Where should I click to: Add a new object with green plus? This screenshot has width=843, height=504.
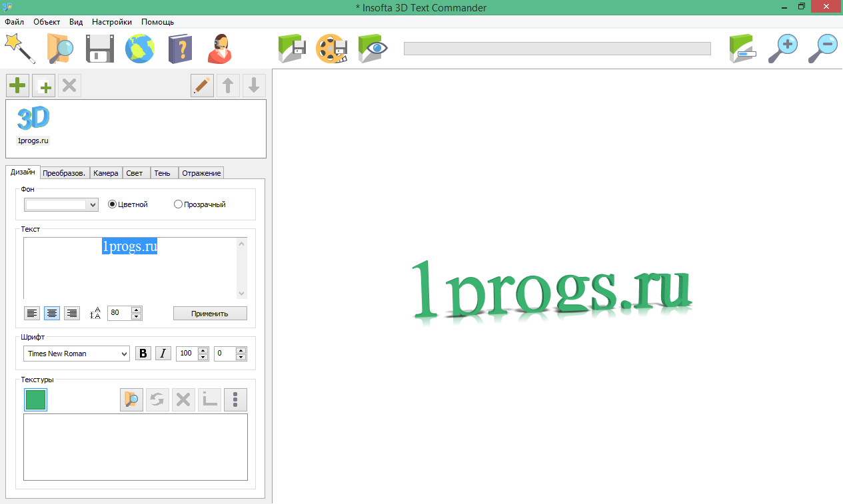tap(17, 86)
